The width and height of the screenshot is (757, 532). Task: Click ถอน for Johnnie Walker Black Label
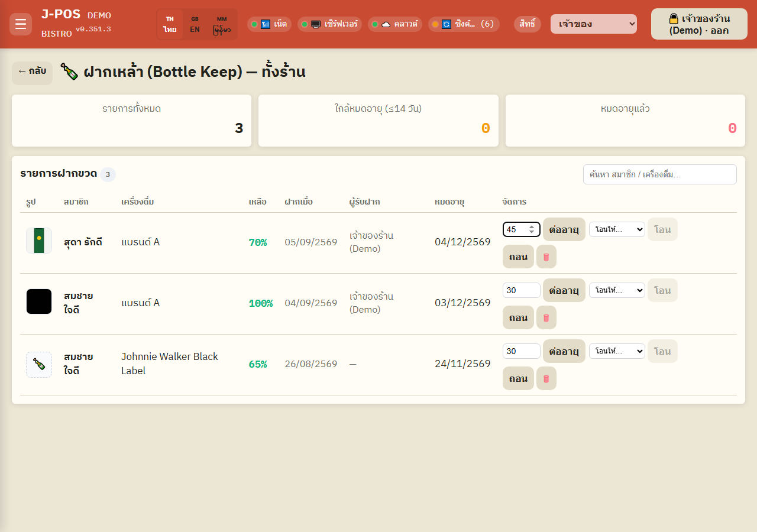coord(518,378)
